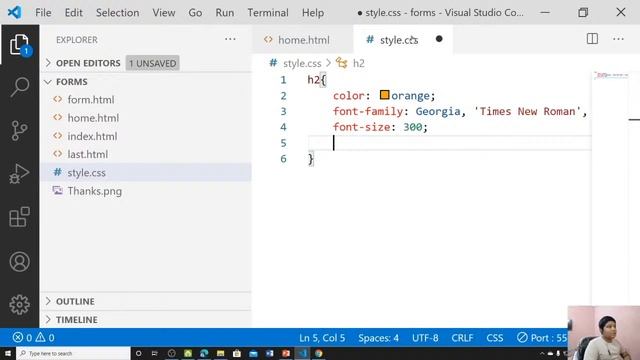The width and height of the screenshot is (640, 360).
Task: Click the Cortana circle on taskbar
Action: pos(138,353)
